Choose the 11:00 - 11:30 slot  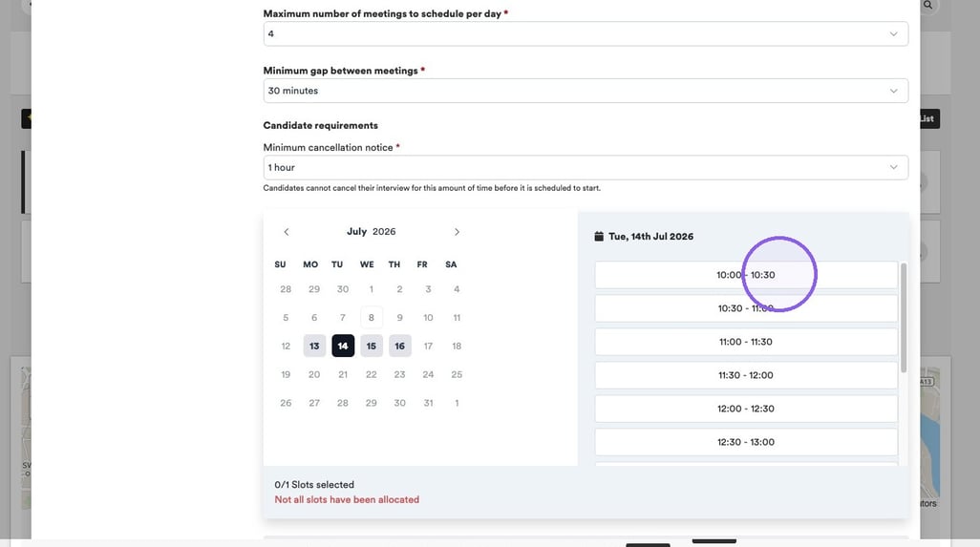point(746,342)
